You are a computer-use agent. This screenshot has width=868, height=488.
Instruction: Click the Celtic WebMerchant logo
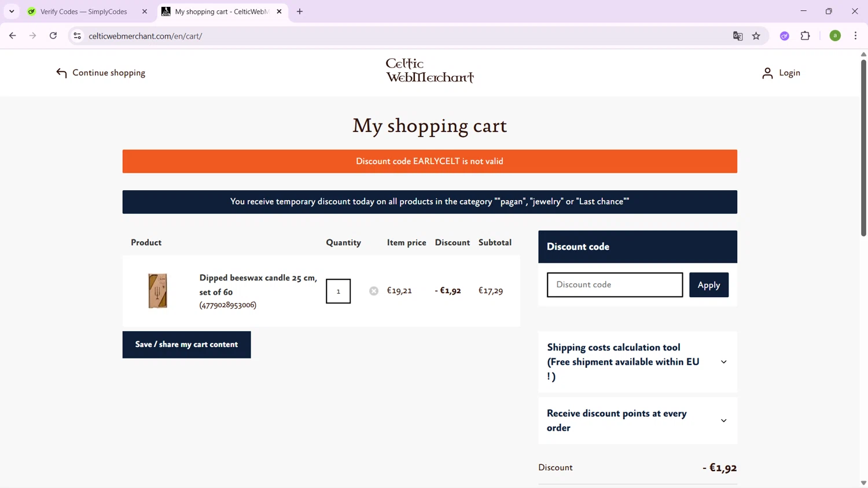(x=430, y=71)
